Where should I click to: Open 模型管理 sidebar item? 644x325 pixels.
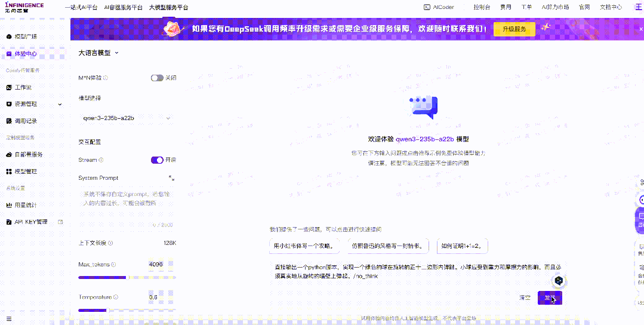tap(26, 171)
